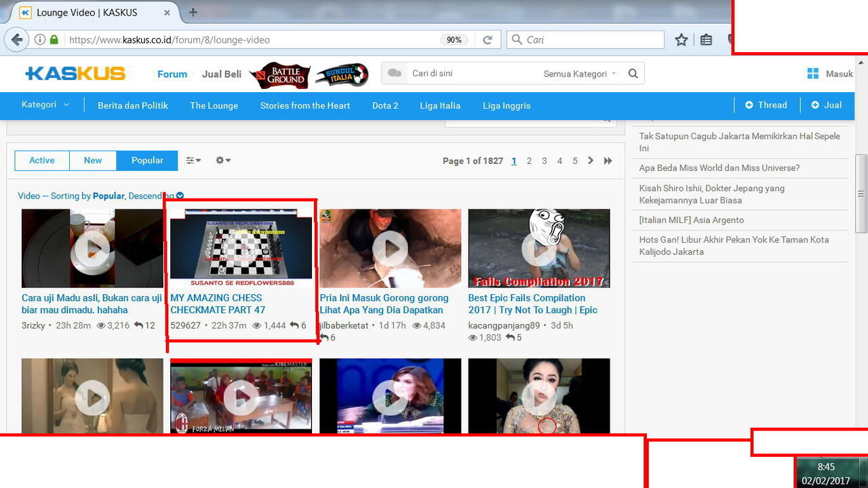Go to next page arrow in pagination
The height and width of the screenshot is (488, 868).
(x=591, y=161)
